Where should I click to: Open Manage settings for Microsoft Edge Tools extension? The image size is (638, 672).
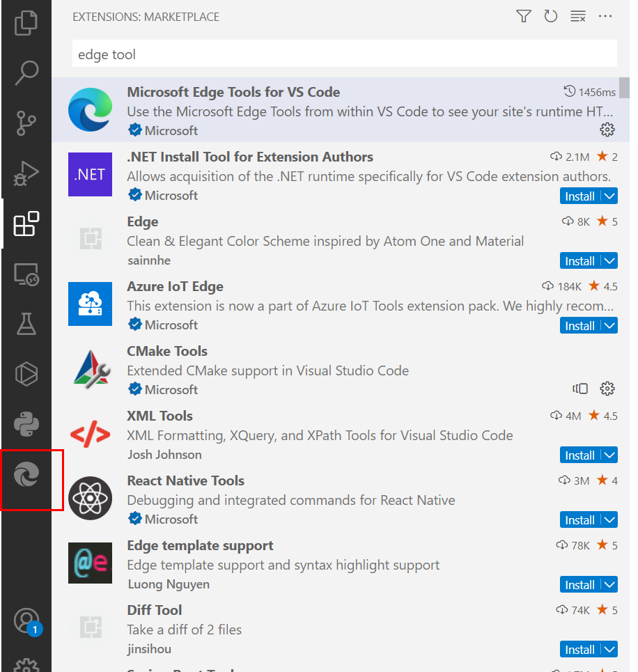607,130
